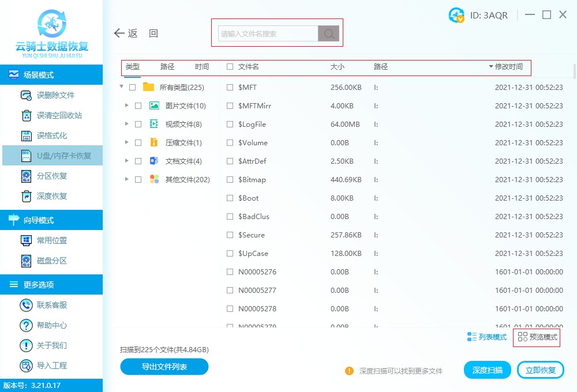The image size is (577, 392).
Task: Switch to the 时间 tab
Action: click(201, 66)
